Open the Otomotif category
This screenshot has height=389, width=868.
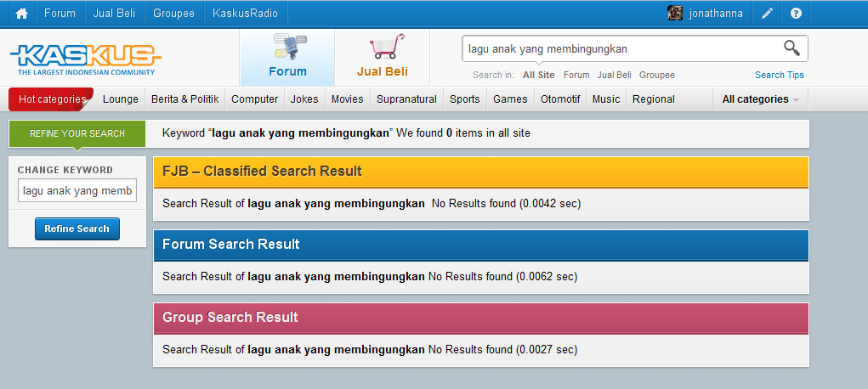pyautogui.click(x=560, y=99)
